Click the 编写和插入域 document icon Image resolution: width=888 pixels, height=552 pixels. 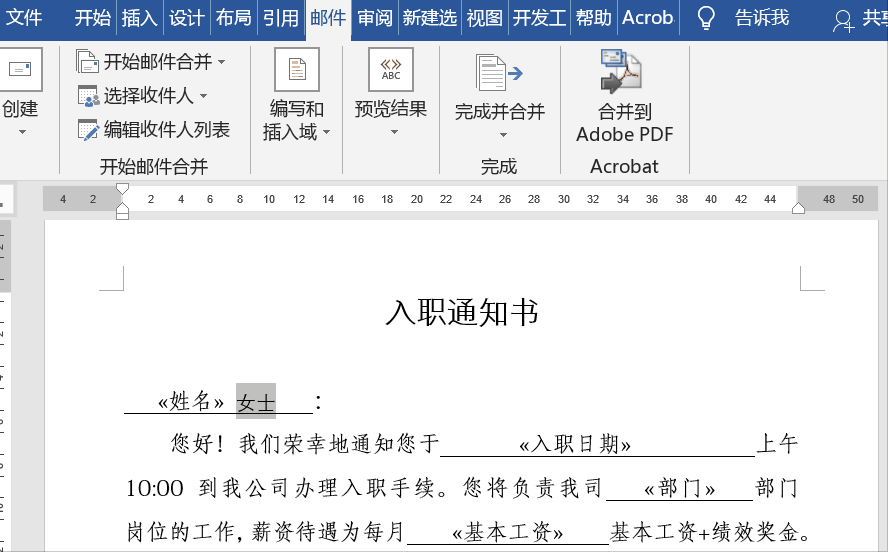coord(297,69)
